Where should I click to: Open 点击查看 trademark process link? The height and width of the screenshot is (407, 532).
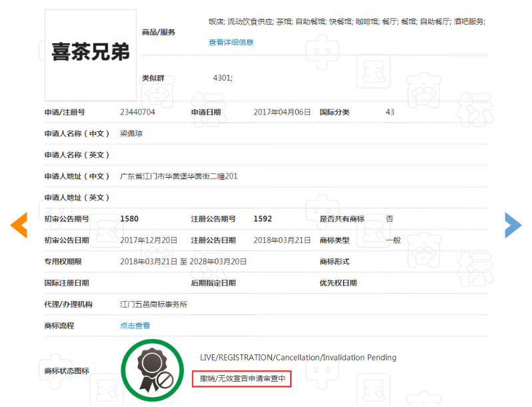(x=135, y=326)
